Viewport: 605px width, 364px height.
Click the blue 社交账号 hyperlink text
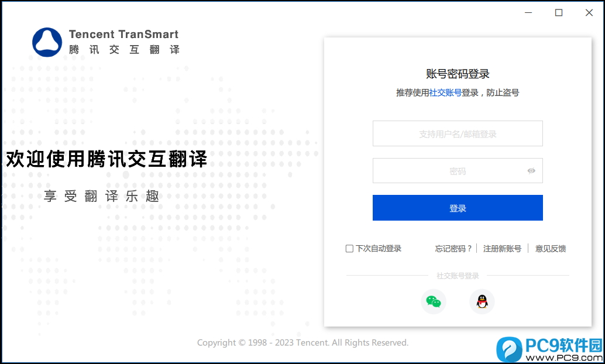click(445, 92)
